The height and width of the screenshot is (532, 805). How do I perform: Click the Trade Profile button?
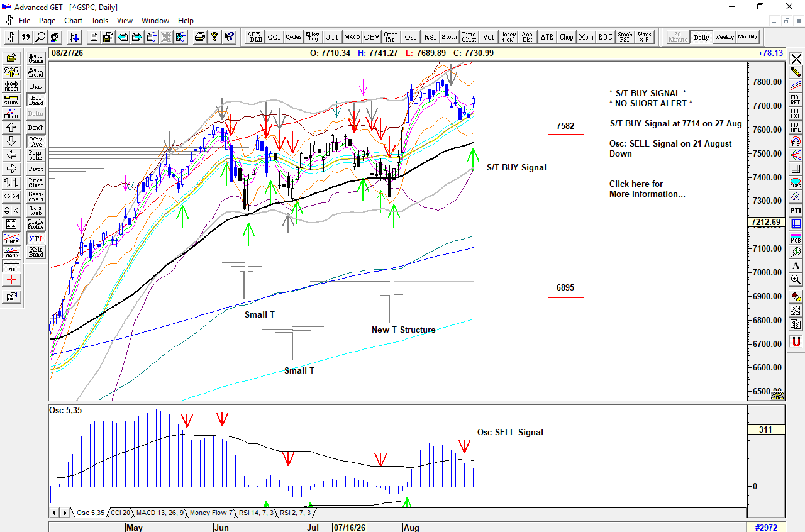coord(36,225)
